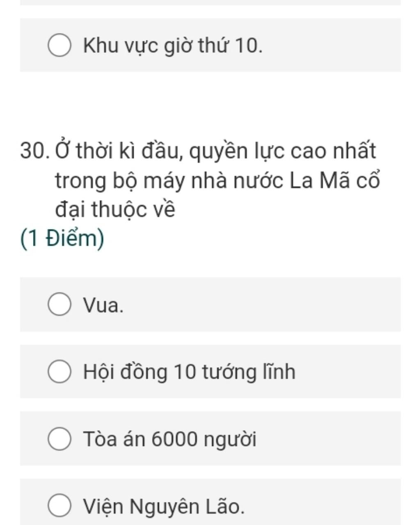Click the question text 'đại thuộc về'
420x525 pixels.
[115, 210]
